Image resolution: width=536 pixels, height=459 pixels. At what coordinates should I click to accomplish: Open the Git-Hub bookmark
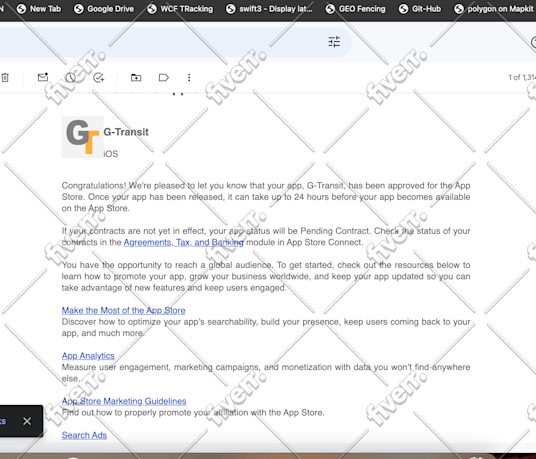pyautogui.click(x=419, y=9)
